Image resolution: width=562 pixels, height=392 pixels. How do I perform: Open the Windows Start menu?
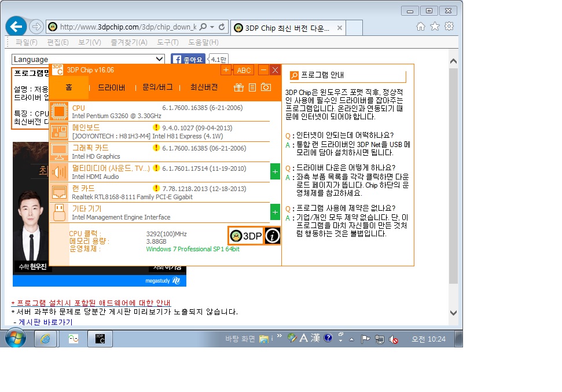point(16,339)
